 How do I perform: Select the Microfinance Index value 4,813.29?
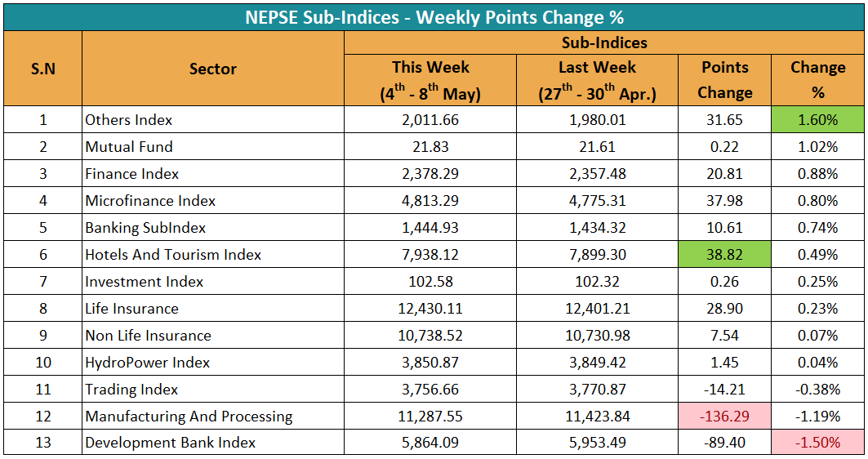click(430, 200)
